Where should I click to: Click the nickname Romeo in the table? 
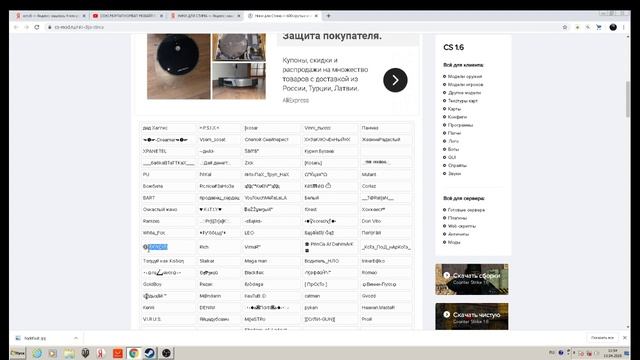click(x=369, y=272)
